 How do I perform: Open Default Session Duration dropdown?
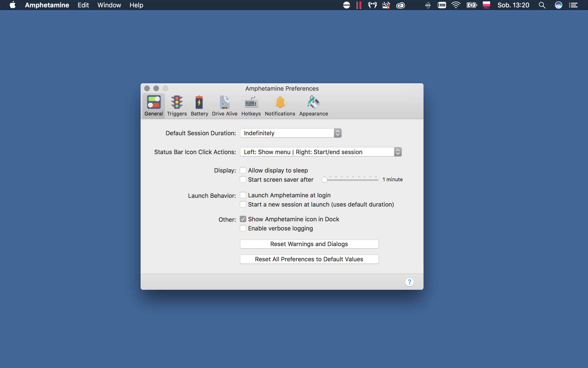click(x=291, y=133)
